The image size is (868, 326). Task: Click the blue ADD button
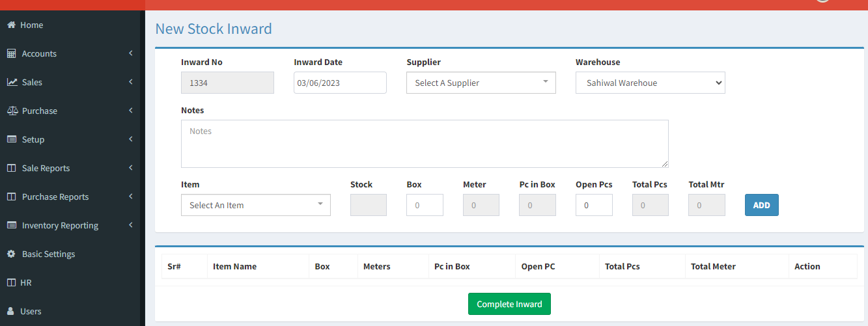(762, 205)
